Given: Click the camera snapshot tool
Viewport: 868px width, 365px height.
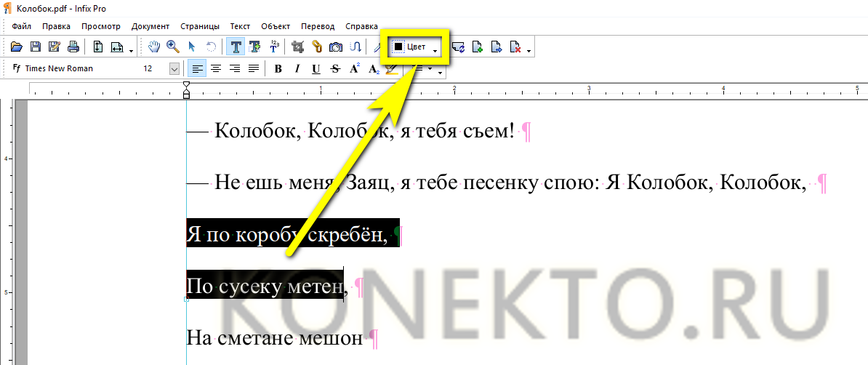Looking at the screenshot, I should [x=336, y=47].
